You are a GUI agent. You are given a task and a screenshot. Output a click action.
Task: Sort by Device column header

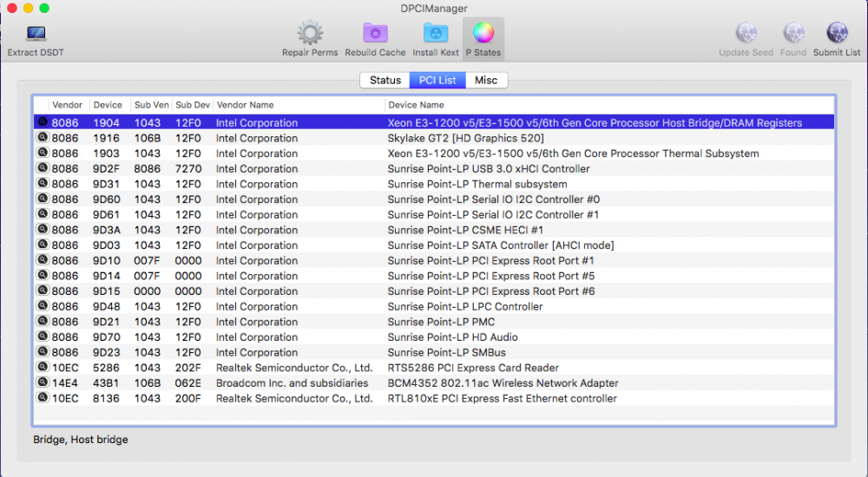click(x=108, y=105)
